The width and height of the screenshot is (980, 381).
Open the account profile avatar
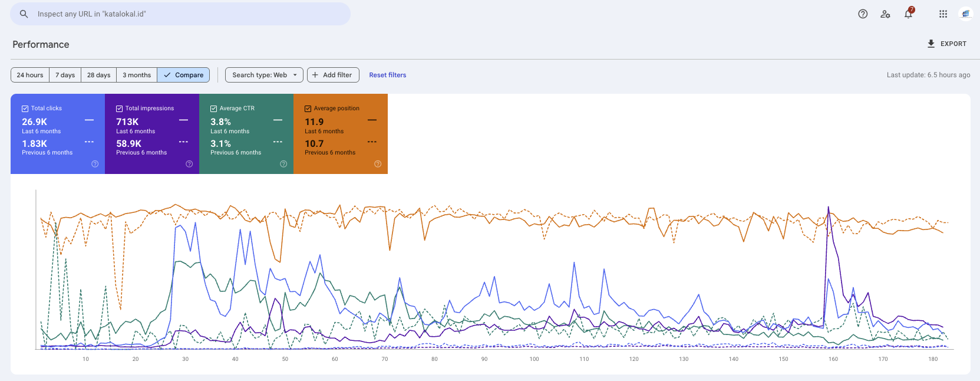pyautogui.click(x=965, y=14)
